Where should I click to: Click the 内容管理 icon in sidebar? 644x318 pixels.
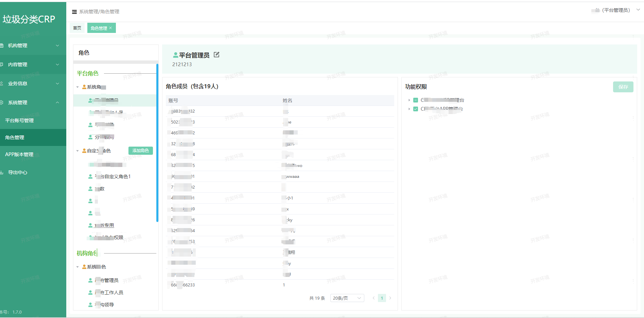click(x=1, y=64)
